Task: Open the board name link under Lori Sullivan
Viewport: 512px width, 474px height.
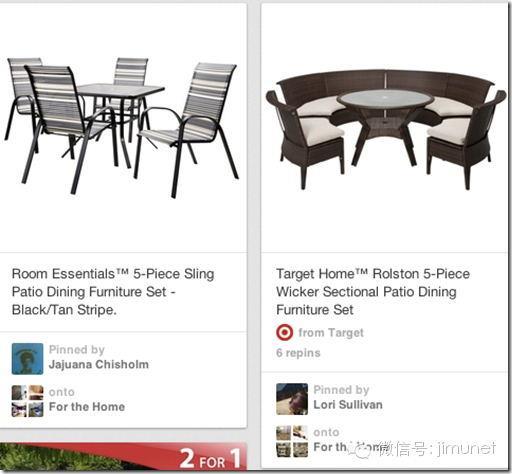Action: pos(349,447)
